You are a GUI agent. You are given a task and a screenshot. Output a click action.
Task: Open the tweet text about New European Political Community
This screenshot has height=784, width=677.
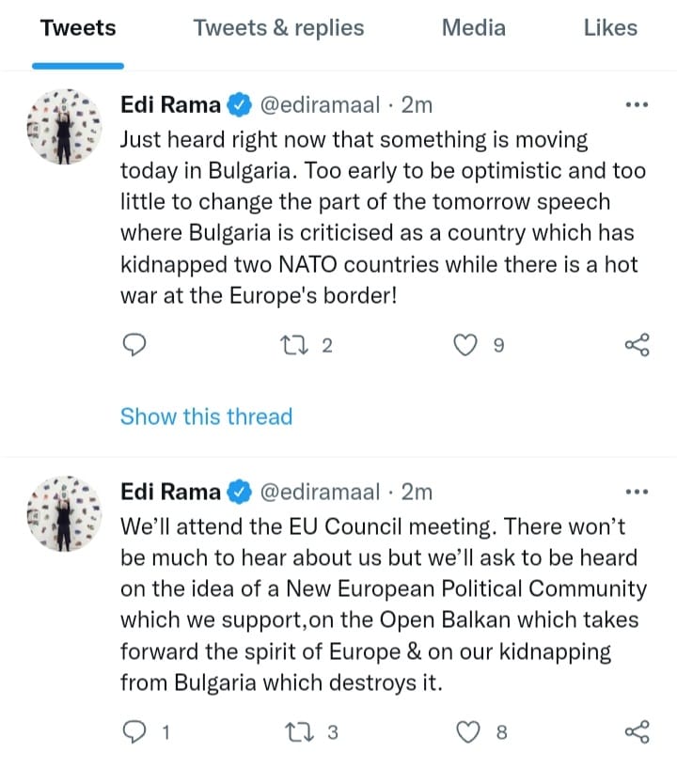click(383, 588)
